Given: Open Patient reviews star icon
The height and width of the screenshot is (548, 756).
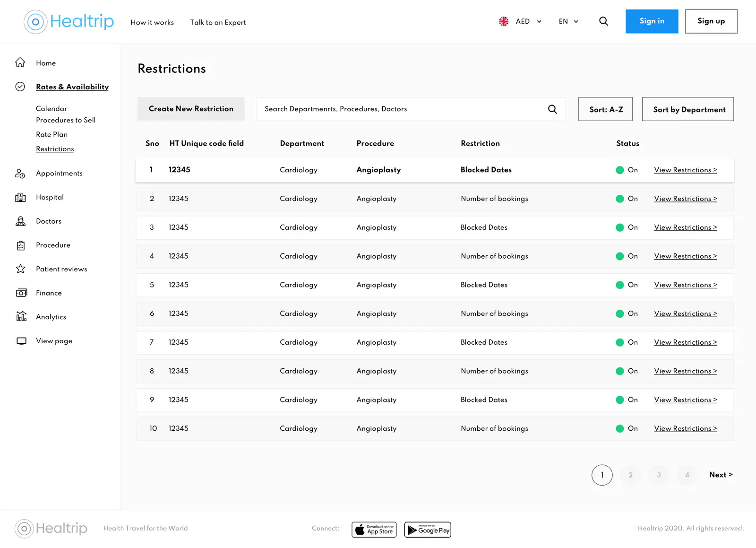Looking at the screenshot, I should point(20,269).
